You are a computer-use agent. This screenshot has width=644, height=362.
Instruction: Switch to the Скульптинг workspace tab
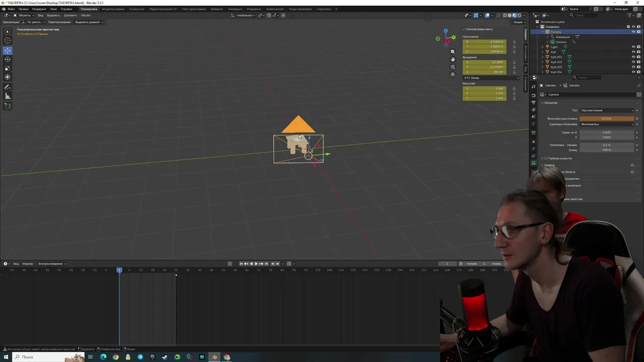coord(136,9)
